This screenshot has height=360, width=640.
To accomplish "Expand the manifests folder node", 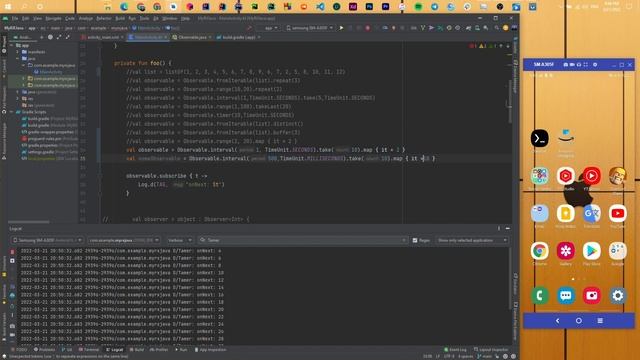I will pyautogui.click(x=18, y=52).
